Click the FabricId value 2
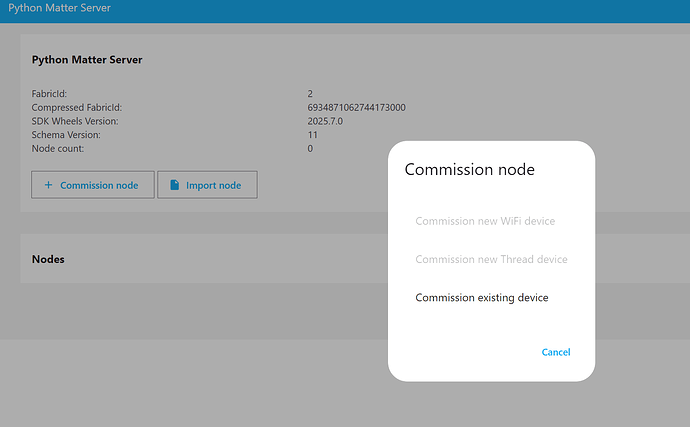 (310, 94)
